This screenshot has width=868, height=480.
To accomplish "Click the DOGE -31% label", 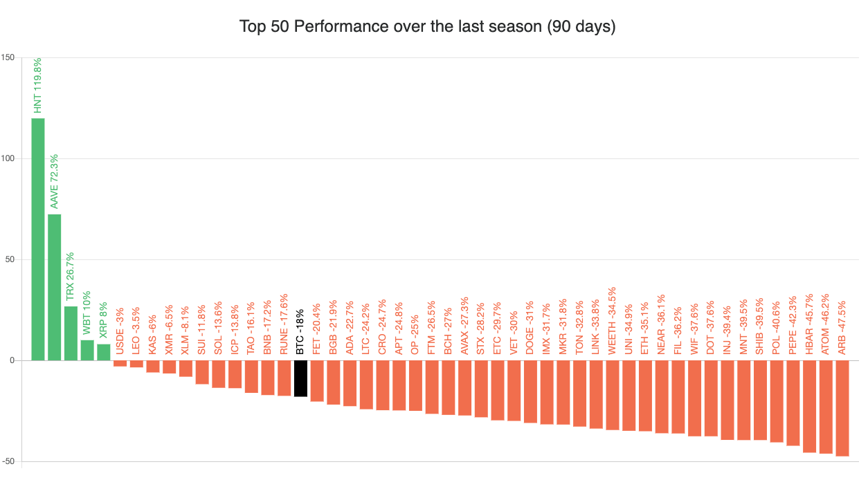I will point(530,328).
